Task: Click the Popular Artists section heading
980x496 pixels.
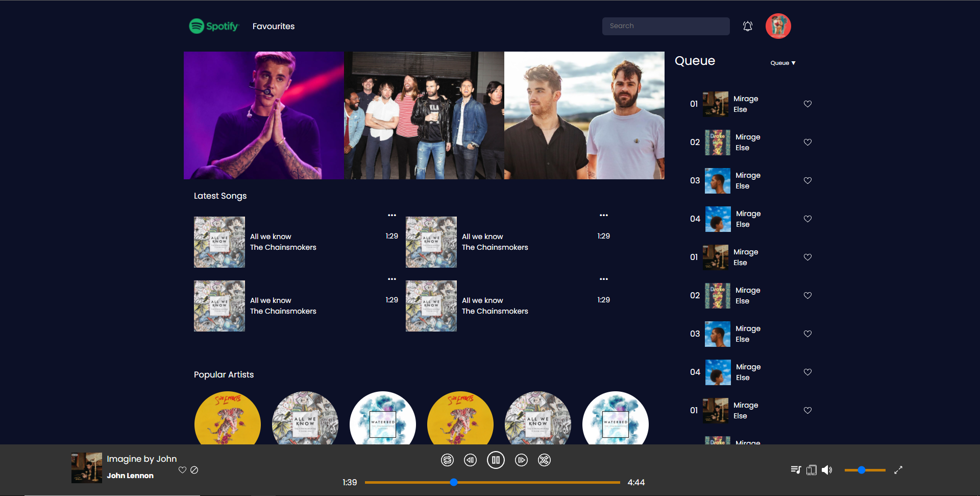Action: [x=224, y=374]
